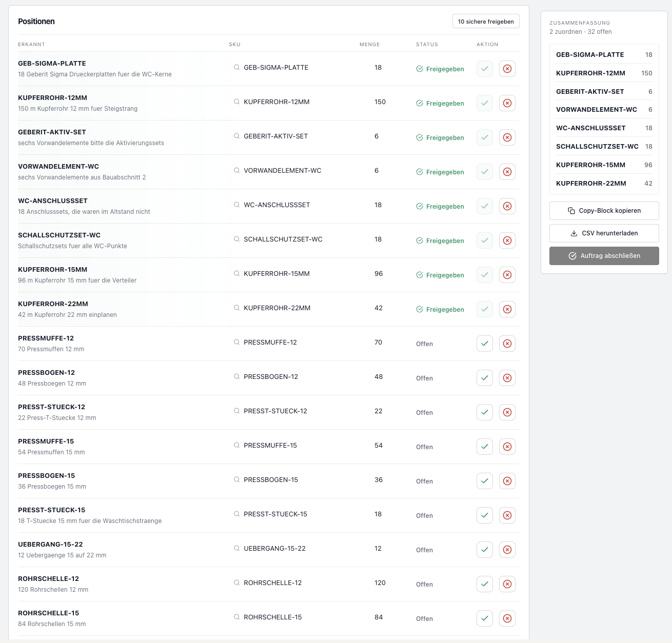Click the quantity 96 for KUPFERROHR-15MM

click(379, 274)
